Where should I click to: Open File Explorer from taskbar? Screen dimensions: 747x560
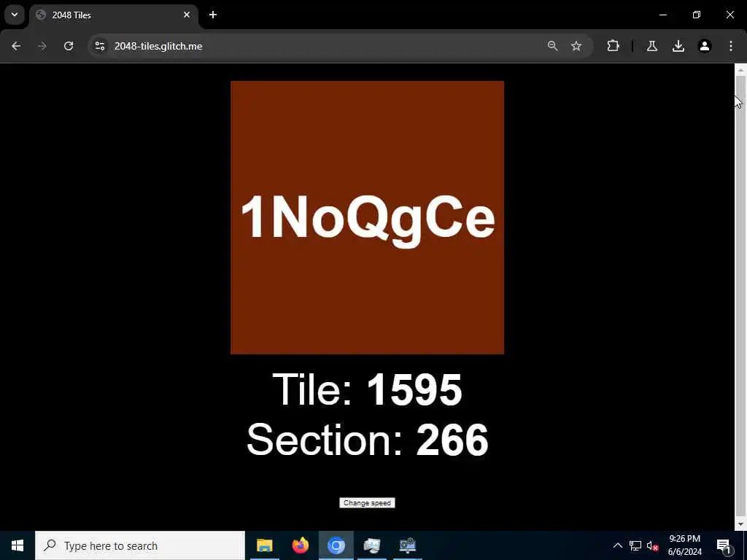264,545
